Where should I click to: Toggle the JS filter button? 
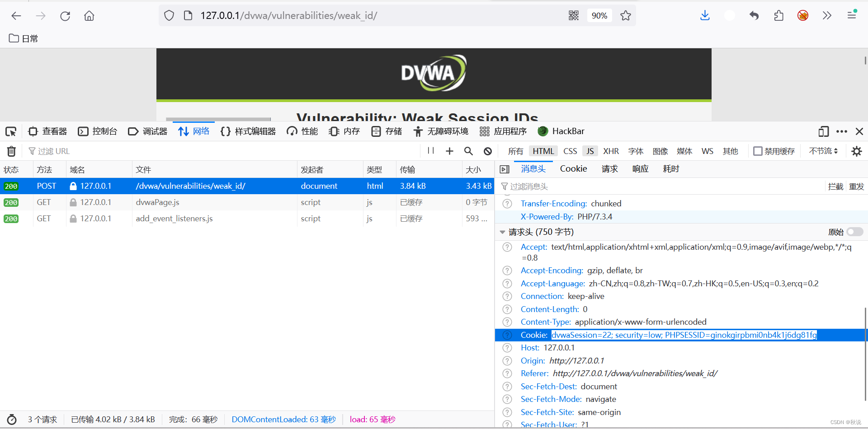tap(590, 151)
